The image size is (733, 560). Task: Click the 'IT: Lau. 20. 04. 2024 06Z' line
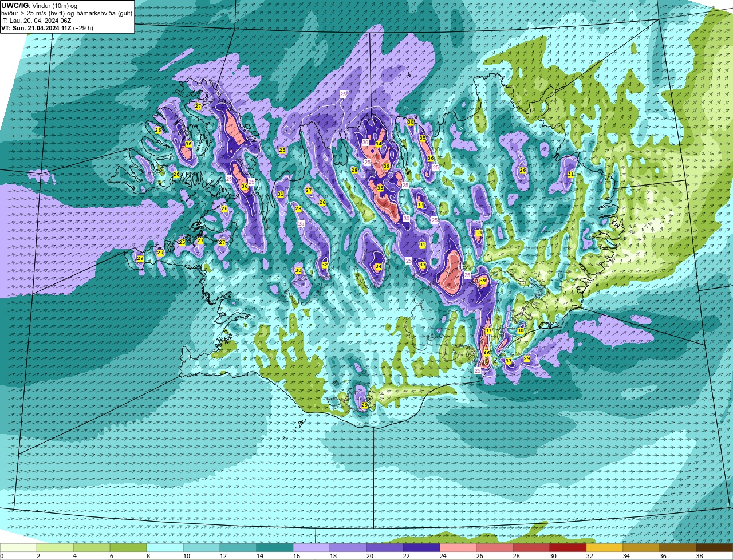coord(36,21)
